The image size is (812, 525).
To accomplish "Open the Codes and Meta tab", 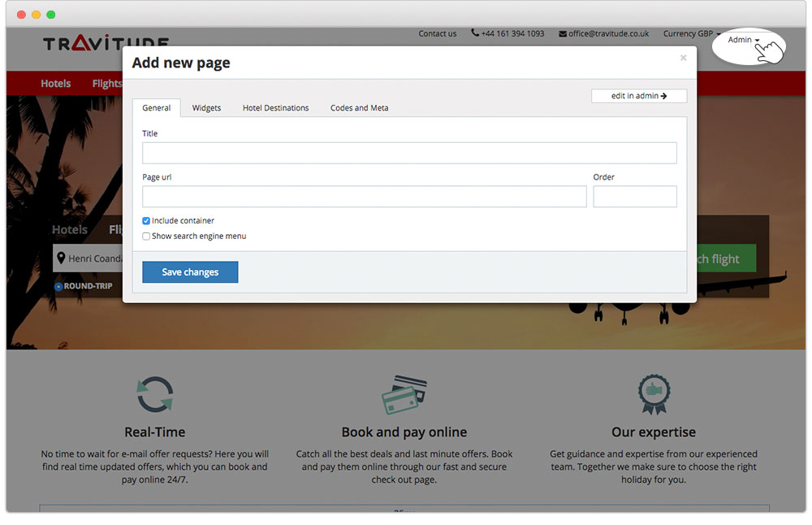I will tap(359, 107).
